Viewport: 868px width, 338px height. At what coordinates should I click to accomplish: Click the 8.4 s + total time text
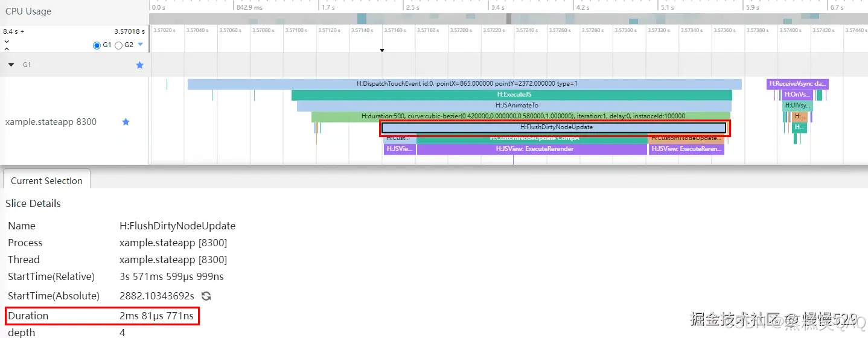pos(14,31)
